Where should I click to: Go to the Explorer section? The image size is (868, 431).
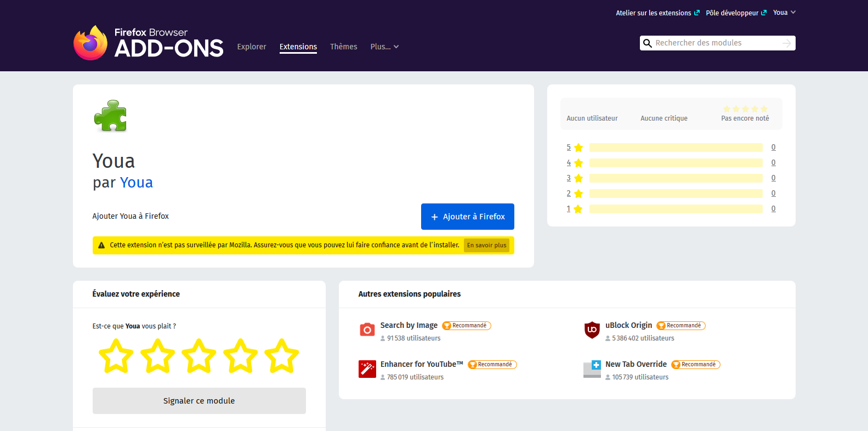[x=252, y=47]
